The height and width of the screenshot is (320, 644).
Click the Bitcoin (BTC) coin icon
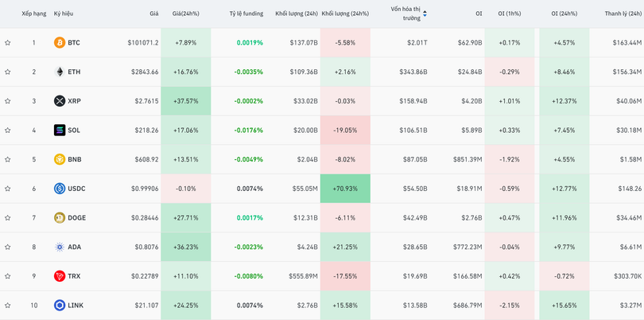pyautogui.click(x=60, y=43)
